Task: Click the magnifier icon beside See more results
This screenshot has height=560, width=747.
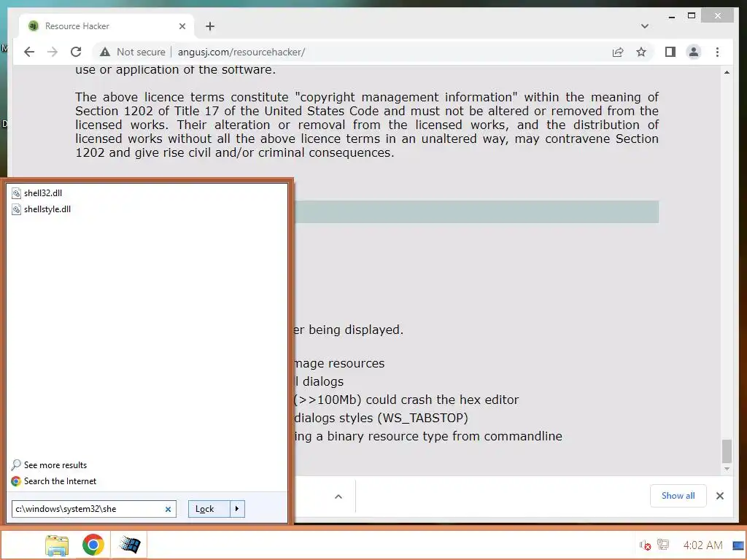Action: click(x=16, y=464)
